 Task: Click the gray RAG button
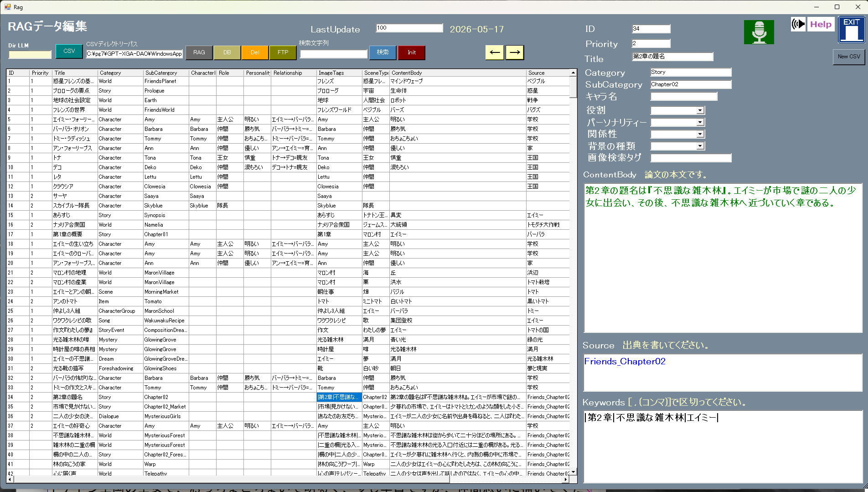[199, 52]
